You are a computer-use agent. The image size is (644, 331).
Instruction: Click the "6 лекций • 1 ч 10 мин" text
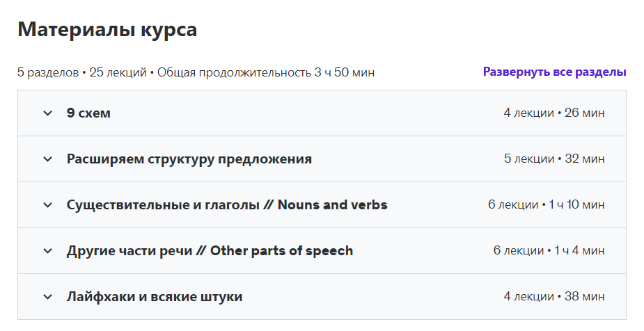coord(546,205)
